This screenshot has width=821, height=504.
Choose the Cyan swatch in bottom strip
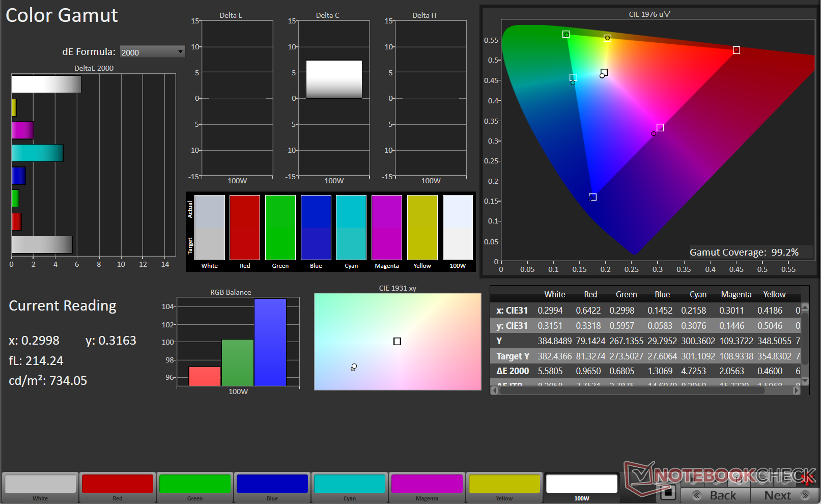(x=350, y=484)
